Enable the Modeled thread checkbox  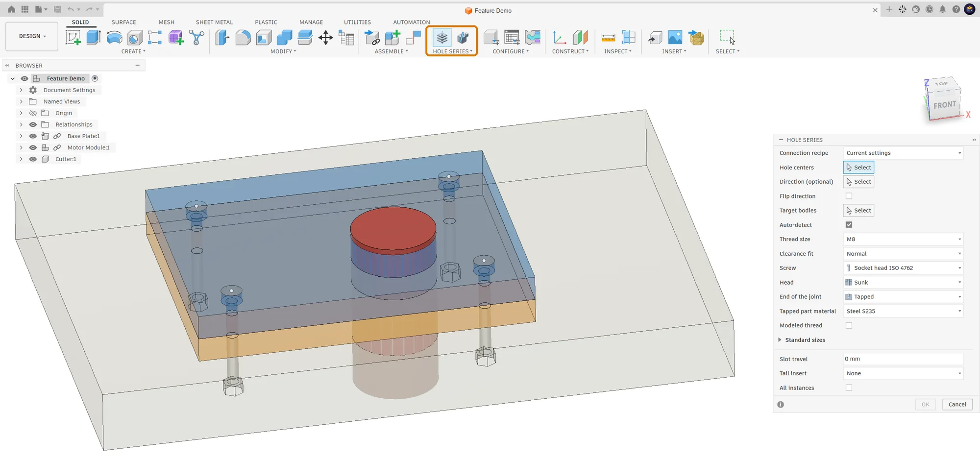click(849, 325)
